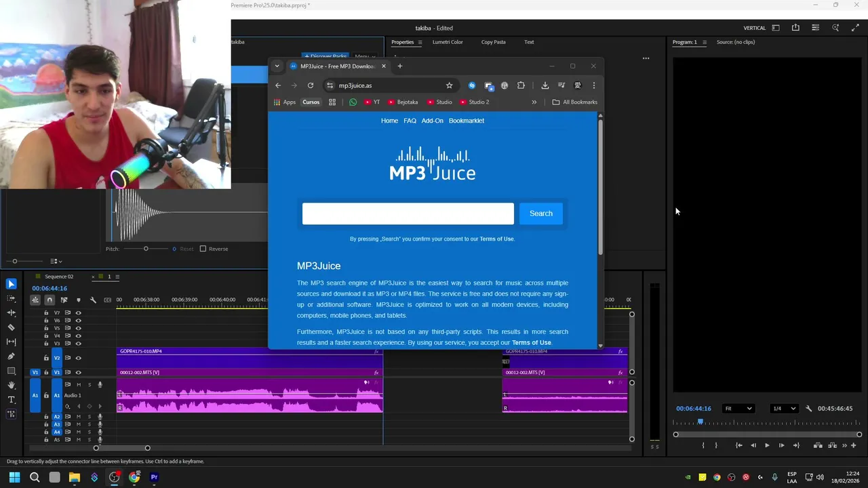Open the Add-On link on MP3Juice
The height and width of the screenshot is (488, 868).
click(x=432, y=121)
